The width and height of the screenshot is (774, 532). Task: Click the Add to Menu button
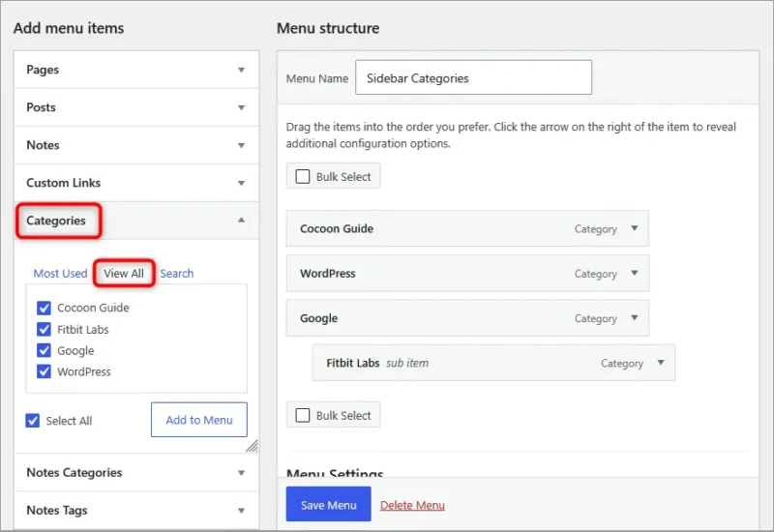coord(199,420)
